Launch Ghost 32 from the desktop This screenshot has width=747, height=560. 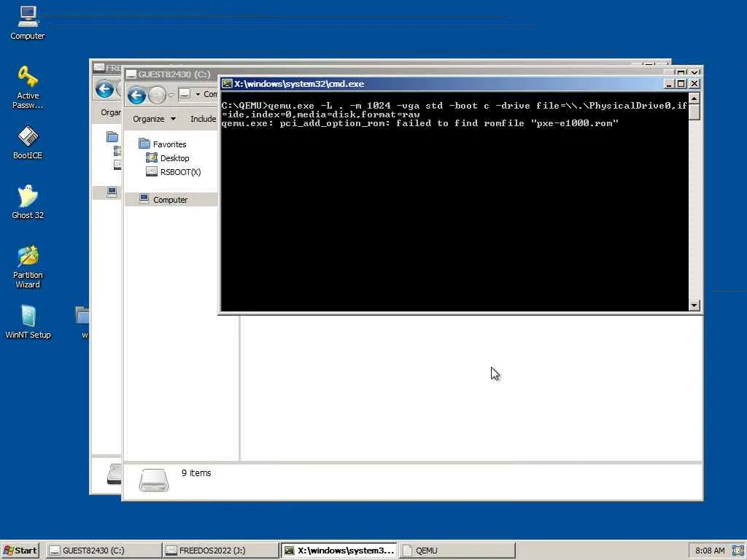click(x=28, y=202)
